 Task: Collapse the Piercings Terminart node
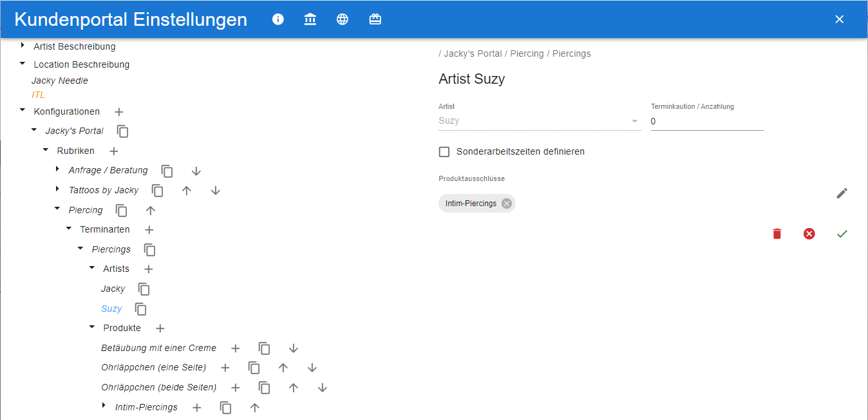(80, 248)
